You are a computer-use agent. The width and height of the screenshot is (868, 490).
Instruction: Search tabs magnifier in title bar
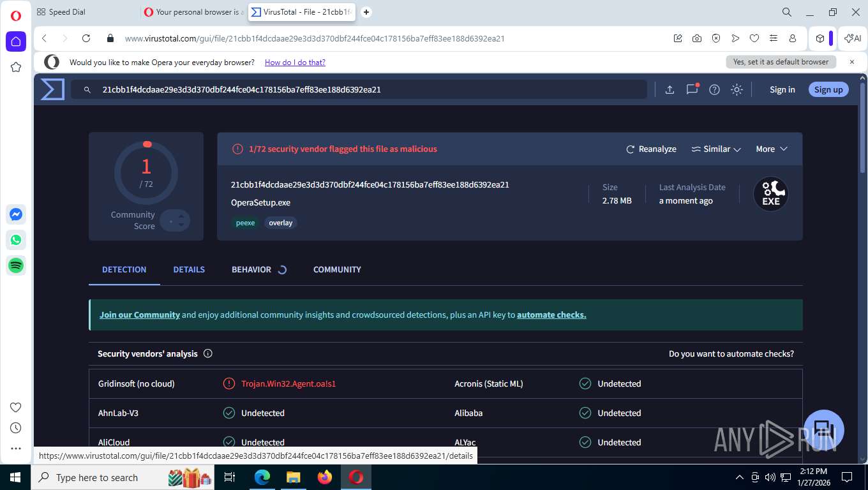point(787,12)
